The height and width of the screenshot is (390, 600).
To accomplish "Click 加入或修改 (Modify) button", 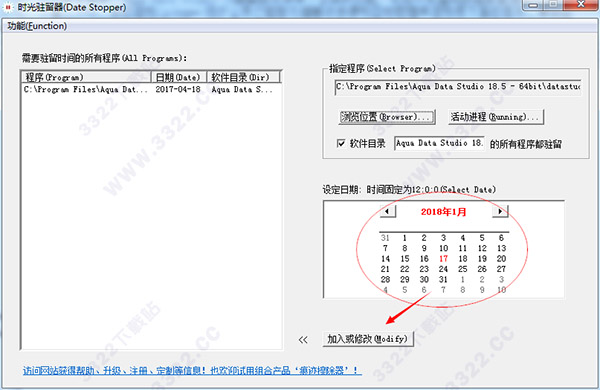I will (x=368, y=339).
